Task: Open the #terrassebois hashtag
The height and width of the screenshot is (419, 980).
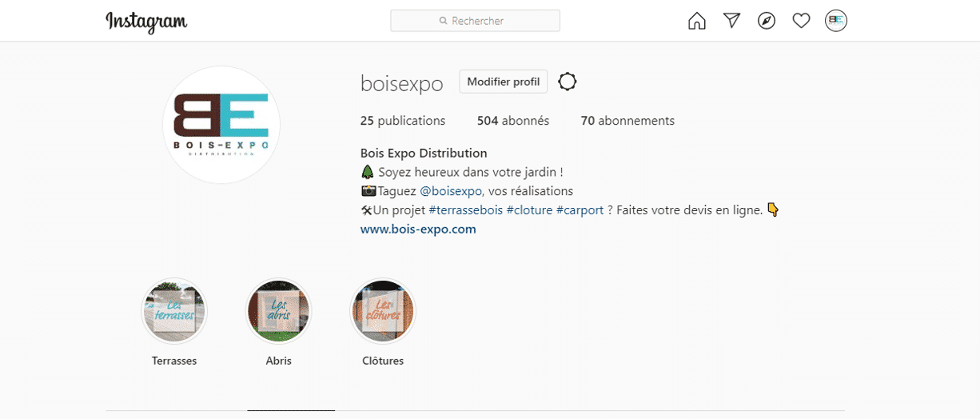Action: point(466,210)
